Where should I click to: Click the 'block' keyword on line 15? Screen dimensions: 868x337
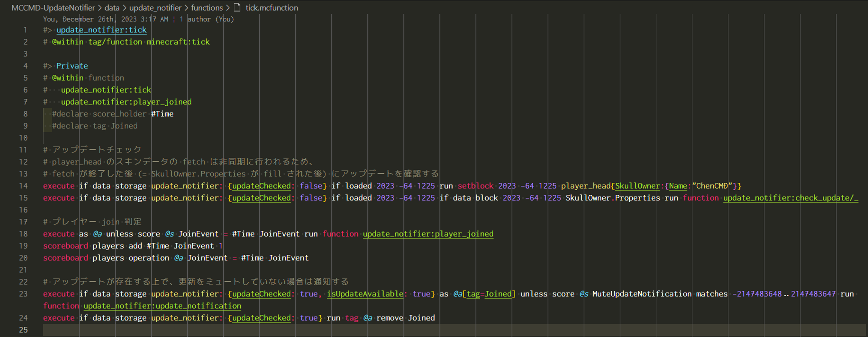coord(487,198)
